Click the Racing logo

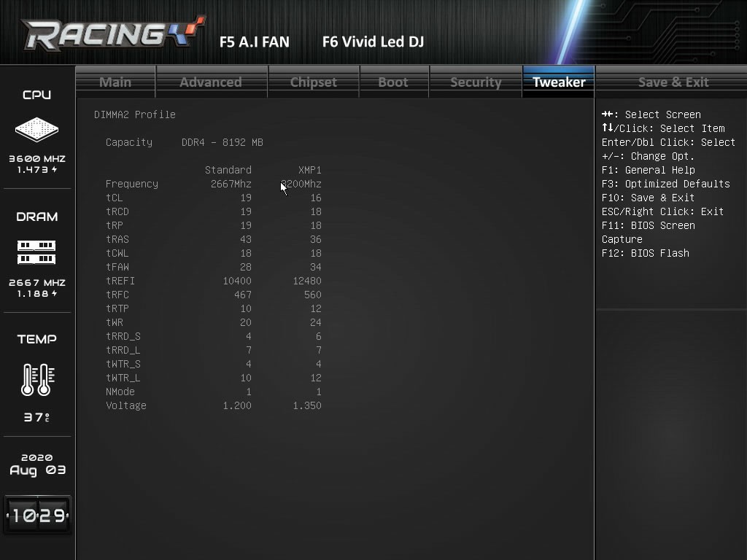pos(113,34)
